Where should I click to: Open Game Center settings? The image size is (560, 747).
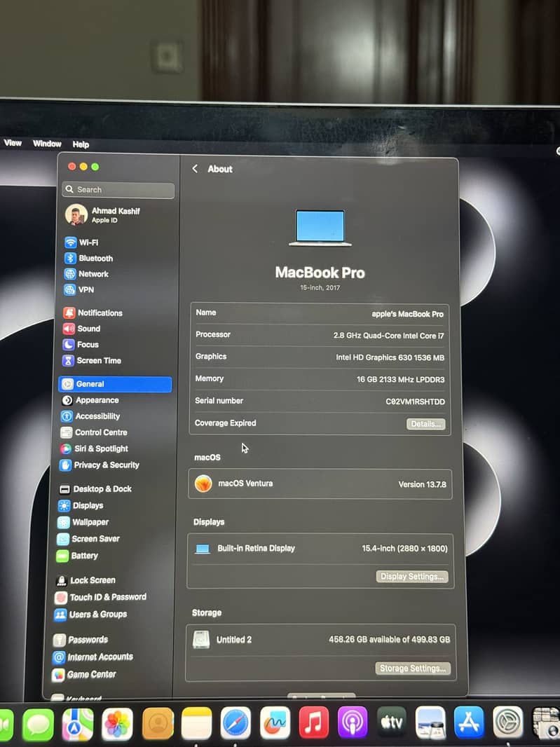[84, 675]
